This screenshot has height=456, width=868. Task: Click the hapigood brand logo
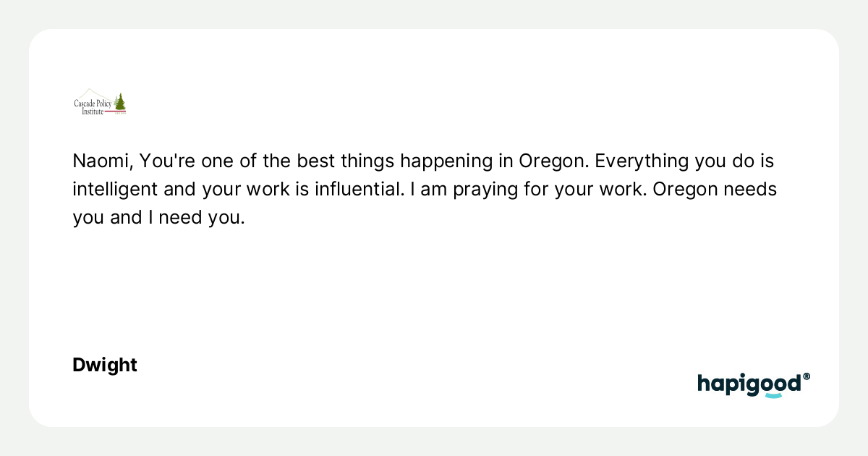[754, 385]
